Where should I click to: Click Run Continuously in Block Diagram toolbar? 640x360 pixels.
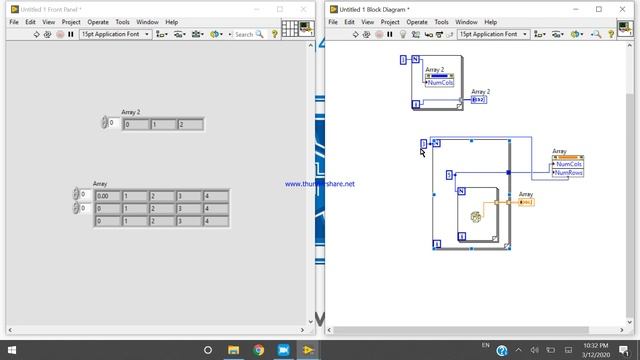(x=367, y=35)
